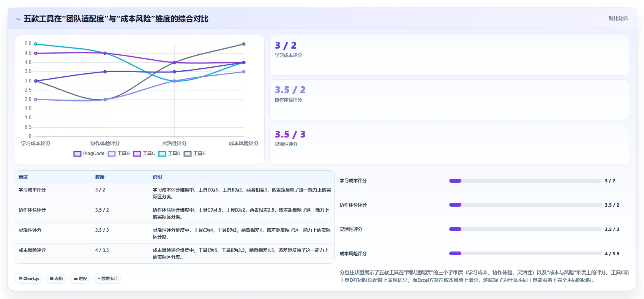Click the 数据卡片 tag

108,278
